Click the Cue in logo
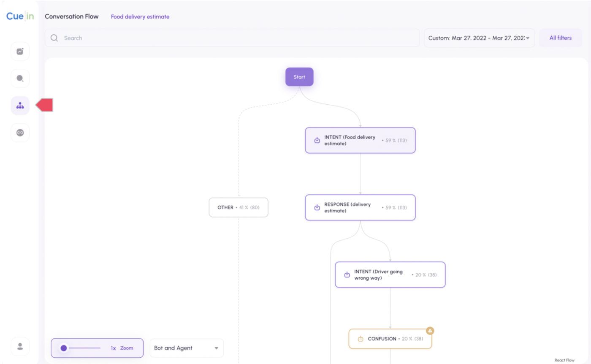This screenshot has height=364, width=591. click(x=19, y=16)
